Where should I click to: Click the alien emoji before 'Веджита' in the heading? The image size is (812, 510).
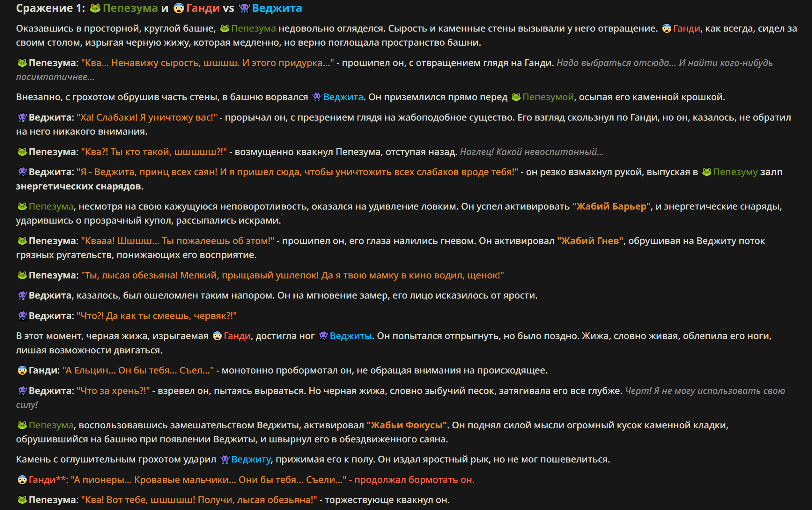(244, 8)
